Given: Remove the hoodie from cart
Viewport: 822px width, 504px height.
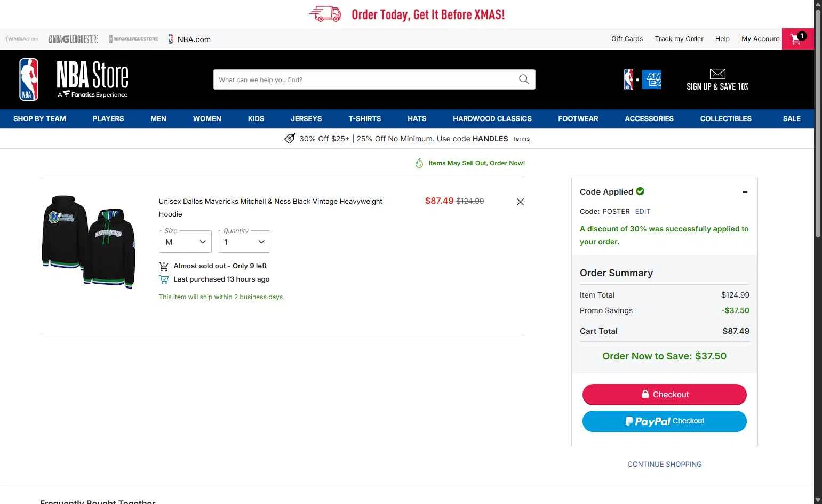Looking at the screenshot, I should point(520,202).
